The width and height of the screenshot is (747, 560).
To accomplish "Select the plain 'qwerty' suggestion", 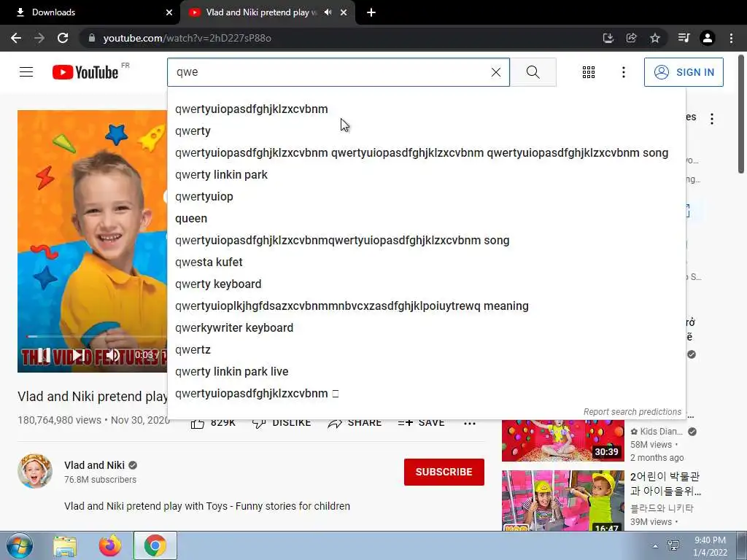I will point(426,131).
